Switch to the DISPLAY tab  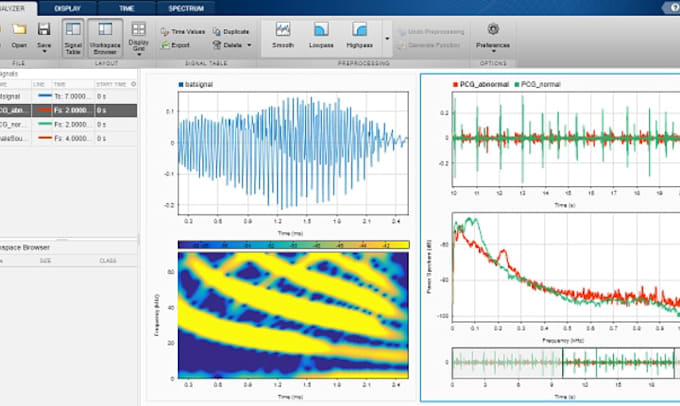(67, 8)
